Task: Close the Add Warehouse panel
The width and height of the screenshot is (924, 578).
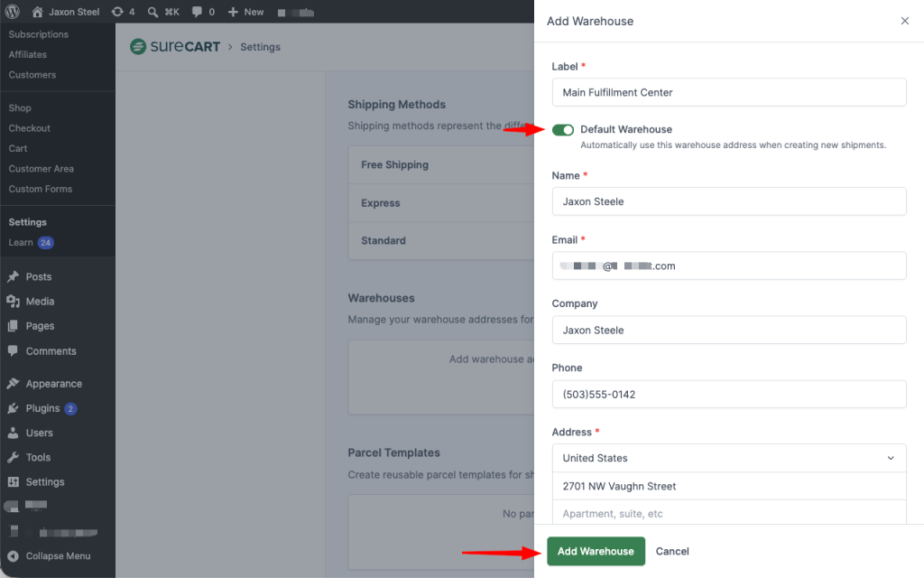Action: pyautogui.click(x=905, y=21)
